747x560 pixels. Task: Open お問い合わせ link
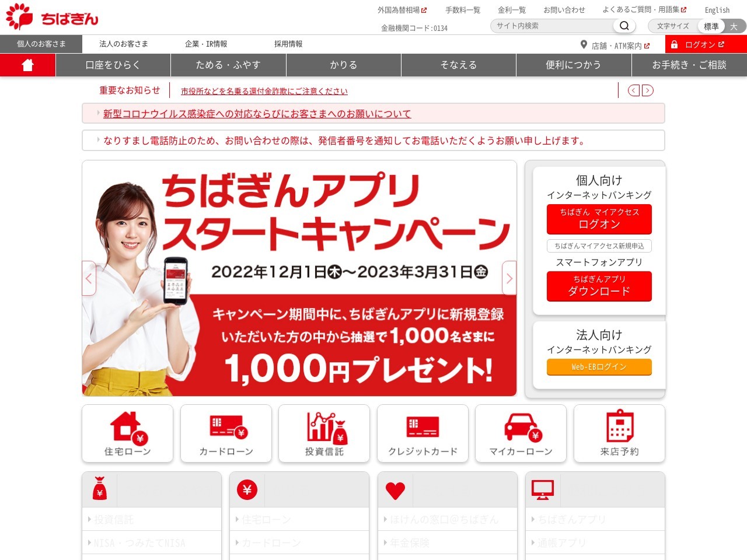coord(564,10)
